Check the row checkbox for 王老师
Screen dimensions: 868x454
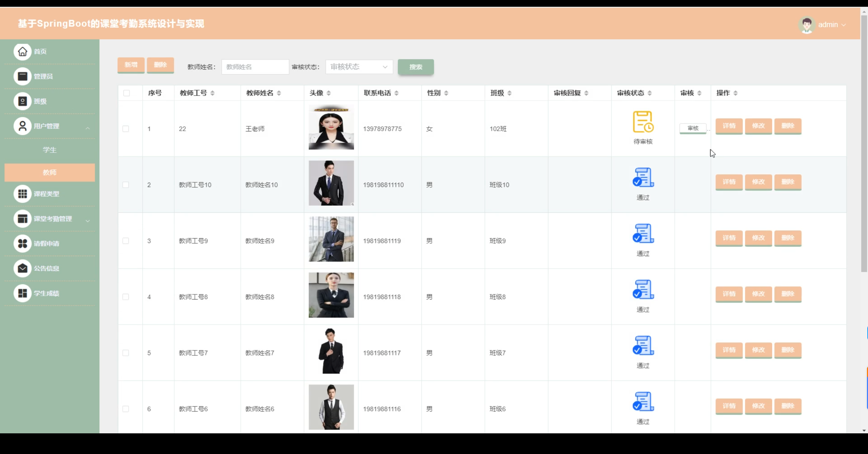(x=126, y=129)
